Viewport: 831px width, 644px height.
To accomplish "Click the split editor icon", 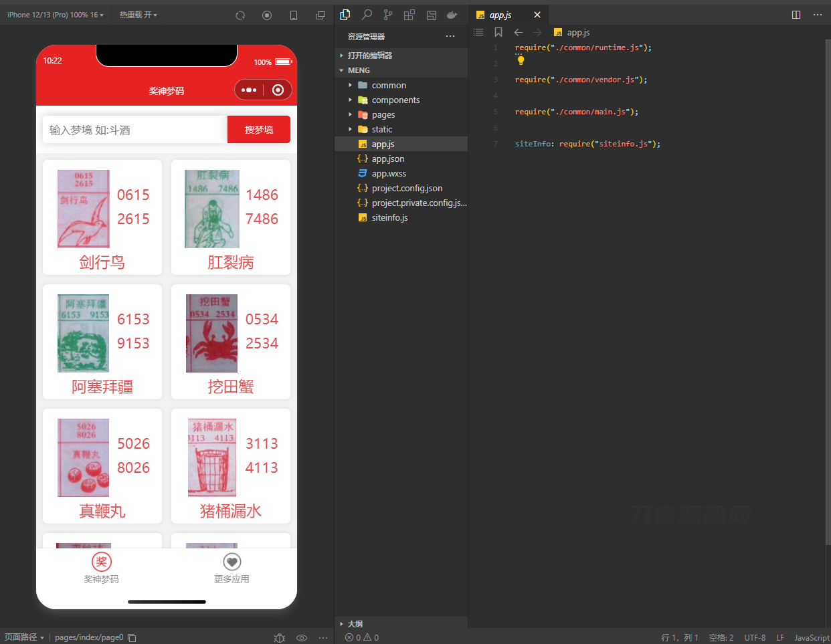I will point(796,15).
